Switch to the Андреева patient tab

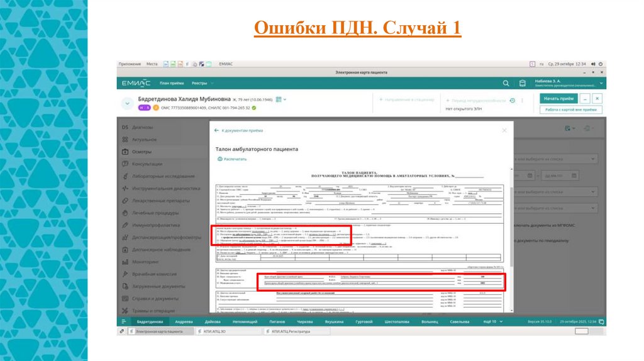[x=184, y=321]
